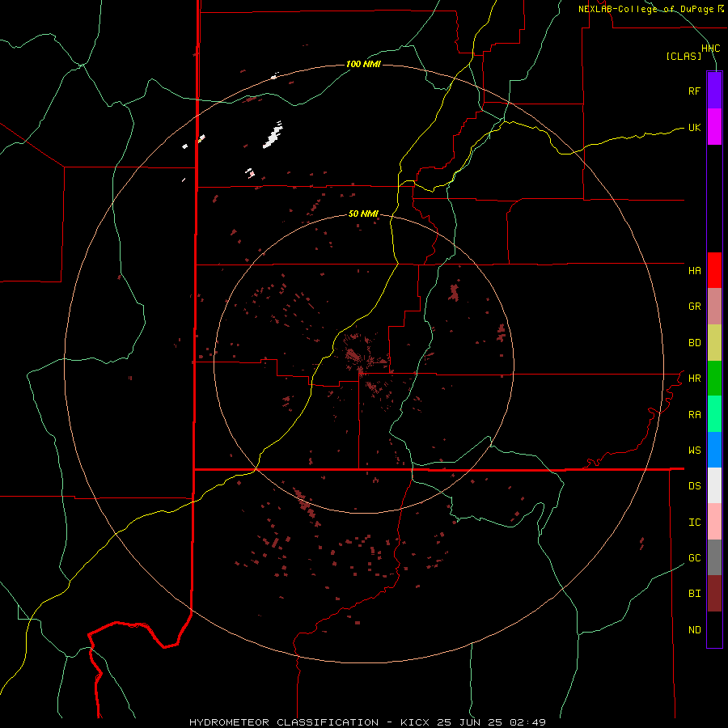The width and height of the screenshot is (728, 728).
Task: Click the IC light pink legend swatch
Action: tap(714, 522)
